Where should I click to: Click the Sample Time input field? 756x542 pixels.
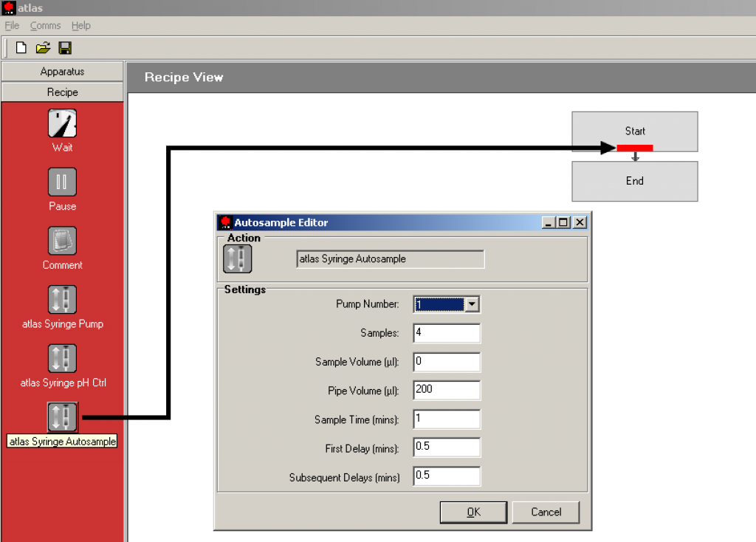[x=447, y=419]
